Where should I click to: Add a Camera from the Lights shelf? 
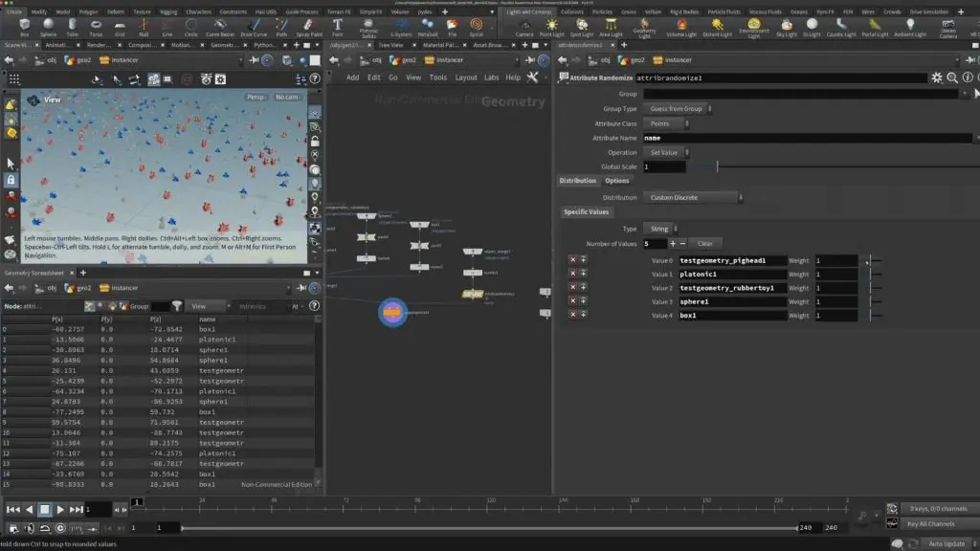click(x=523, y=31)
